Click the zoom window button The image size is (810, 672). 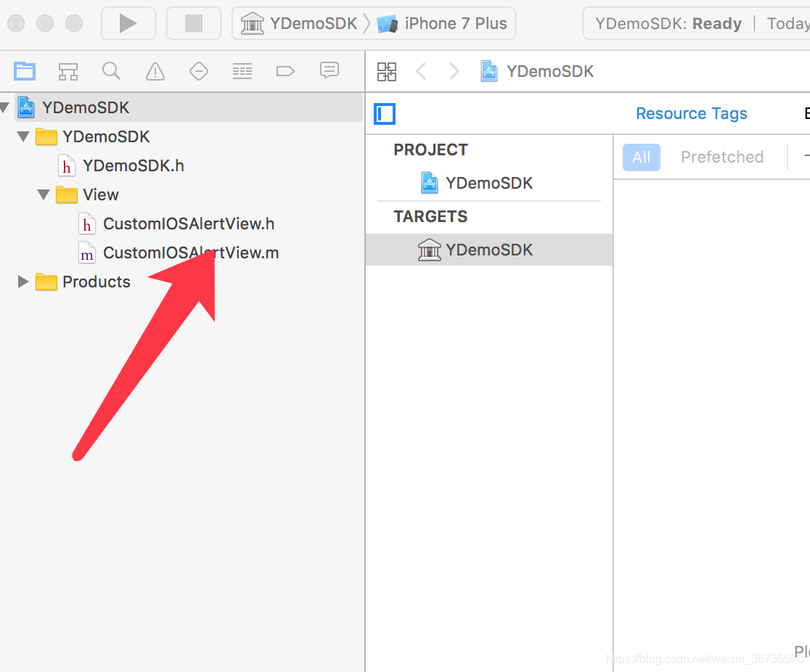click(74, 23)
